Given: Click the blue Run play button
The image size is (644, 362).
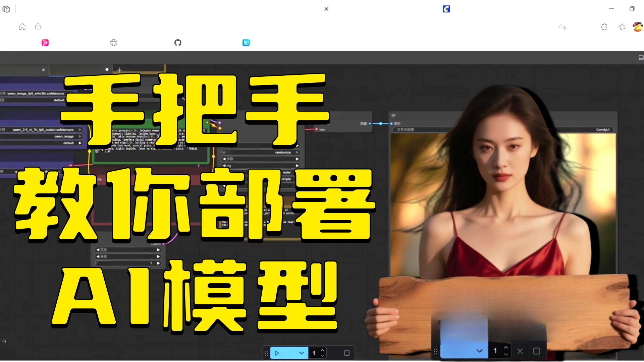Looking at the screenshot, I should point(277,353).
